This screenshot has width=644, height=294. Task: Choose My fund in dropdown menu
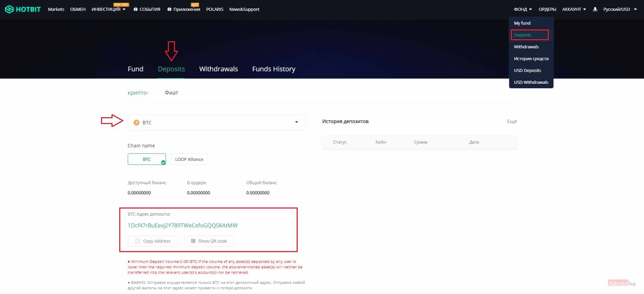click(522, 23)
